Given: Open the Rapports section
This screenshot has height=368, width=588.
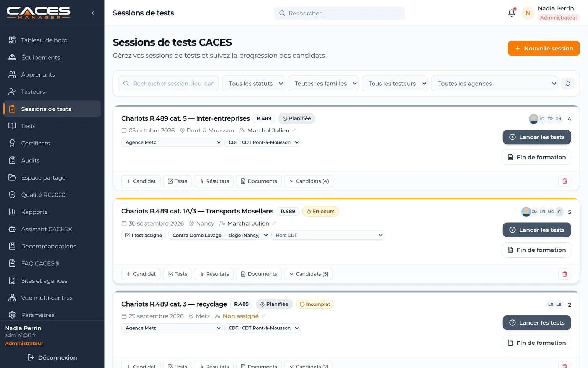Looking at the screenshot, I should (52, 212).
